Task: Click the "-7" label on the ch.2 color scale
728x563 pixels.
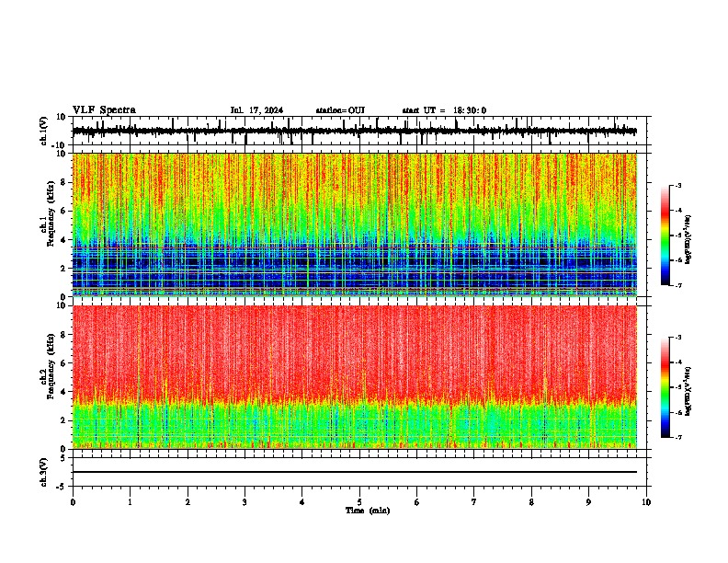Action: tap(678, 438)
